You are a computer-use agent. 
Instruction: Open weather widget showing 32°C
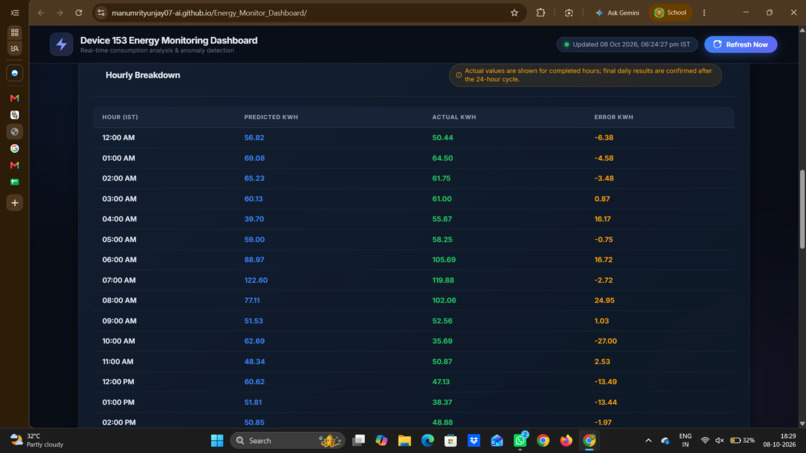click(37, 441)
